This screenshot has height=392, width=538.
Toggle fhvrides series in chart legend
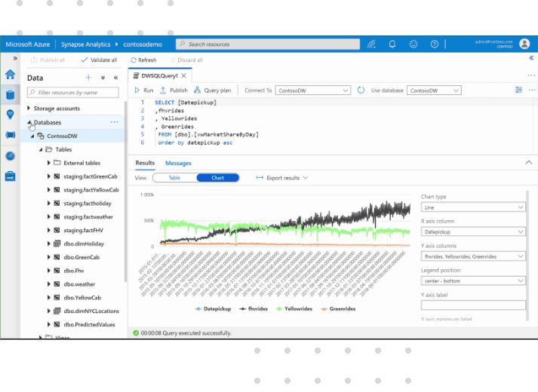click(254, 309)
